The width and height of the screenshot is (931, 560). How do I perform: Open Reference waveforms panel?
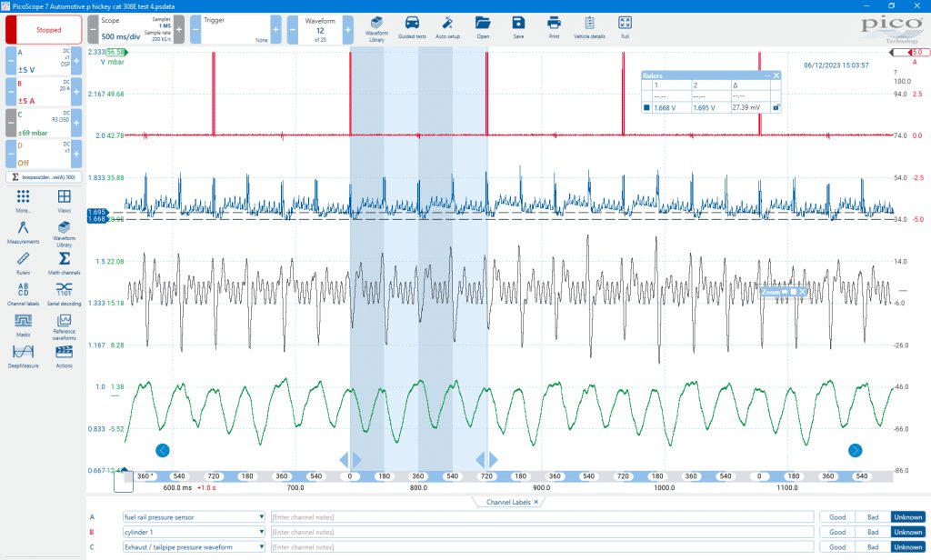[65, 327]
